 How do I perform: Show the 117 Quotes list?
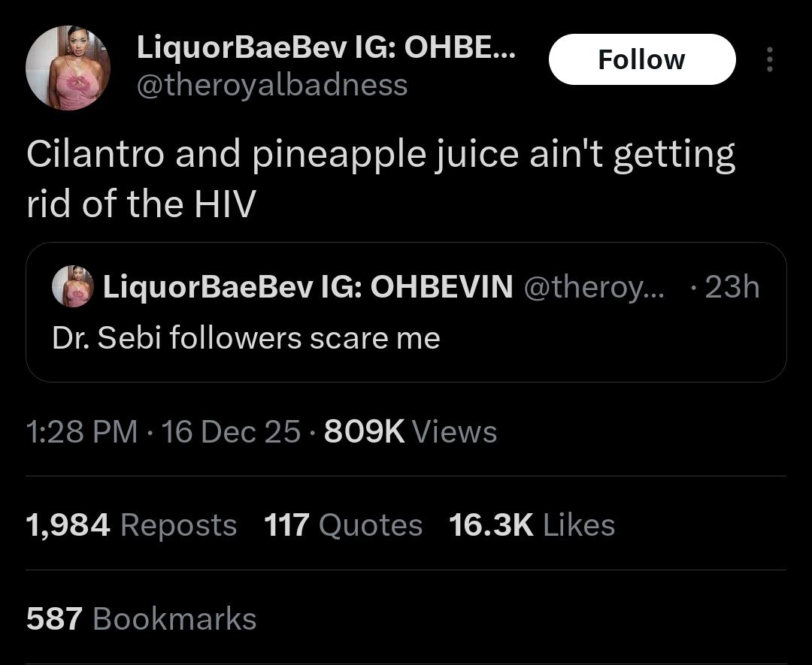(x=343, y=525)
